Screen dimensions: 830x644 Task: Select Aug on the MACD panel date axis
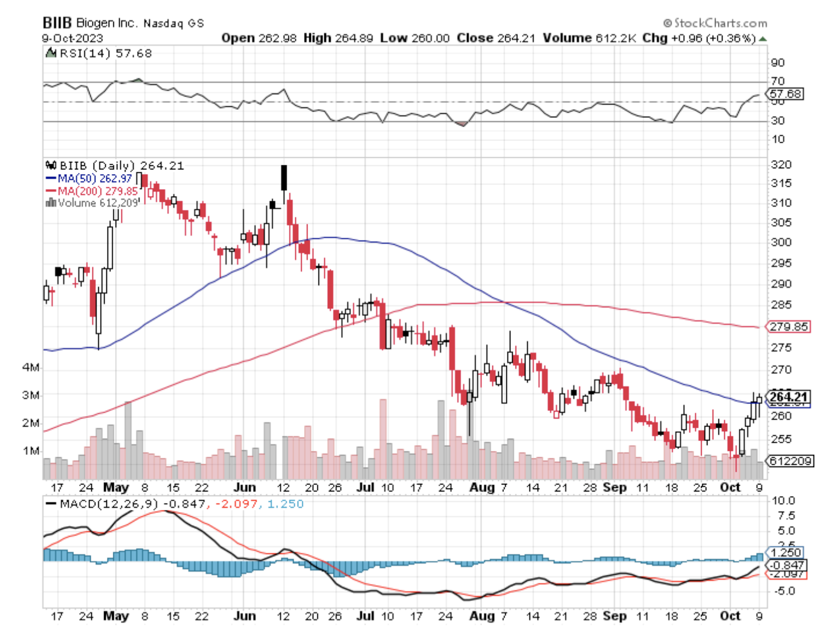click(x=482, y=616)
